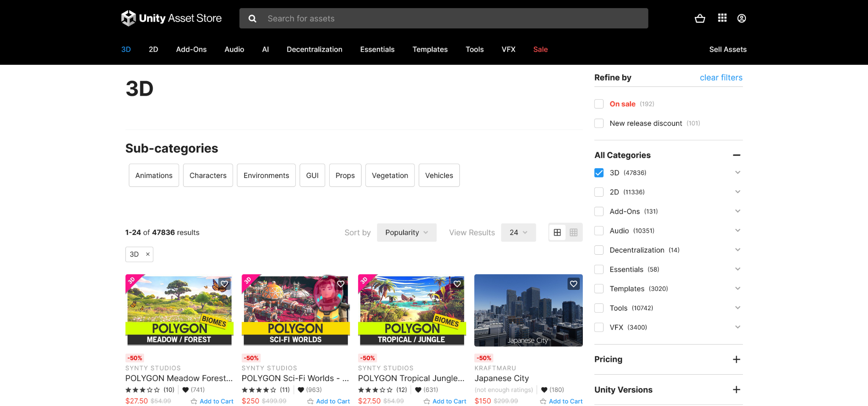Viewport: 868px width, 406px height.
Task: Expand the Unity Versions plus icon
Action: pos(737,389)
